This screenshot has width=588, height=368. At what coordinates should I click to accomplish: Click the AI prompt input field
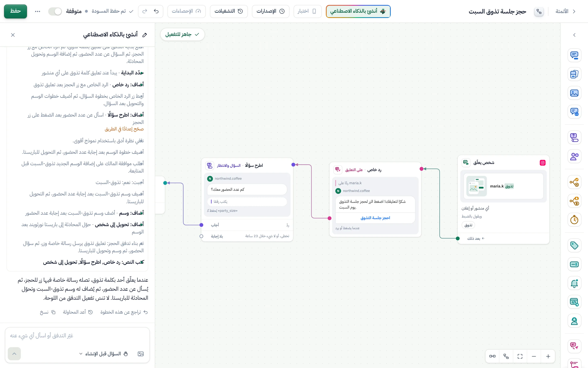point(77,336)
